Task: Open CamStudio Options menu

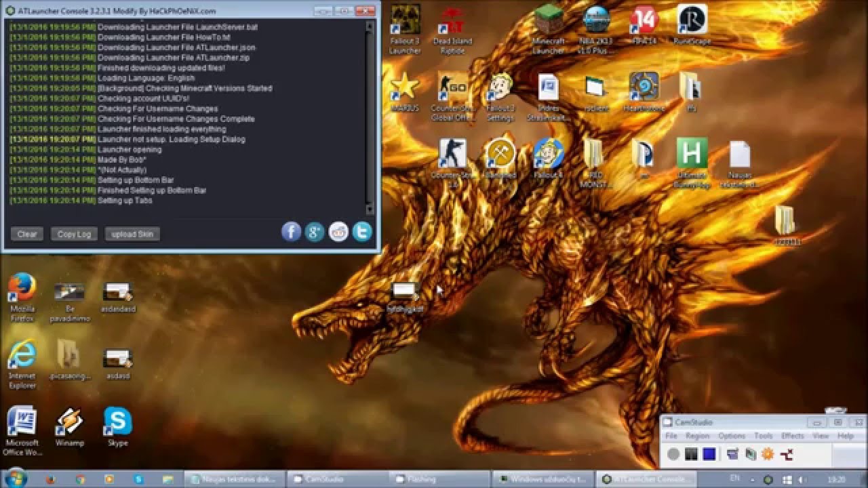Action: [732, 436]
